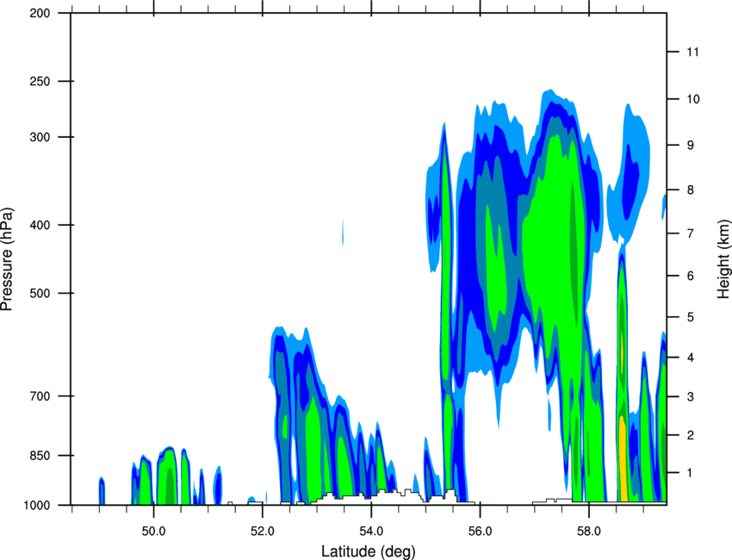Click the 9 km height label
The height and width of the screenshot is (560, 732).
click(690, 146)
